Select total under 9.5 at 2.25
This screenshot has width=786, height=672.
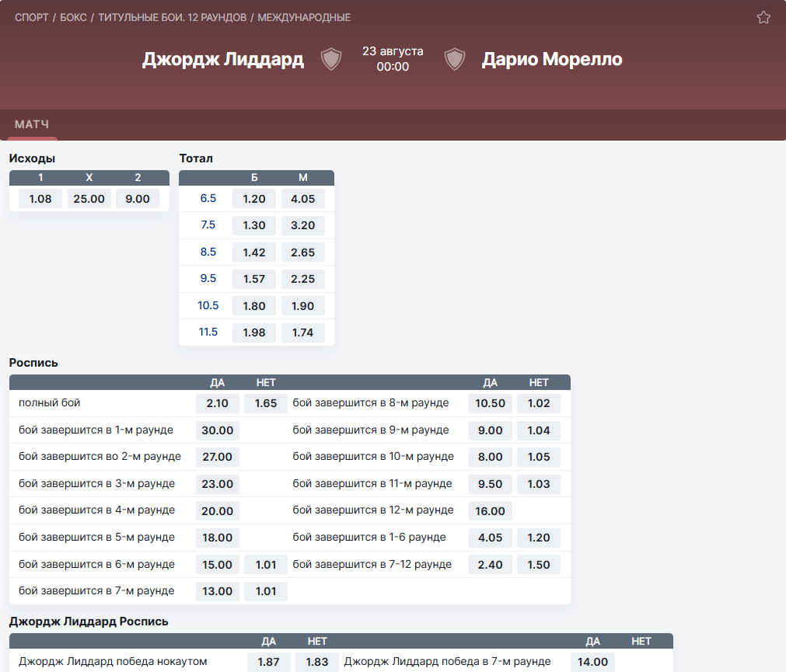coord(302,279)
